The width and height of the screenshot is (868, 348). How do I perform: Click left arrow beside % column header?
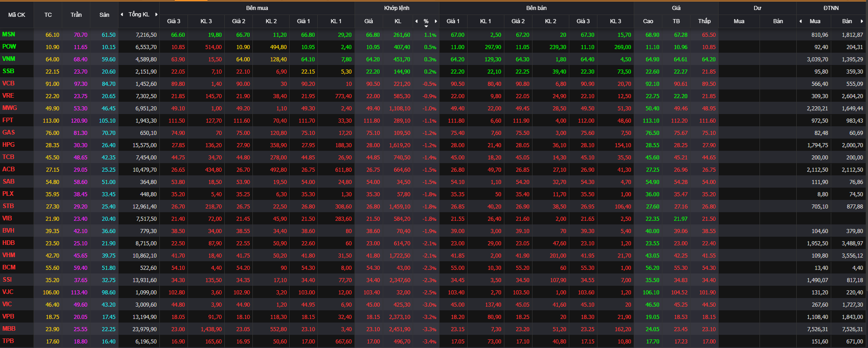point(416,21)
